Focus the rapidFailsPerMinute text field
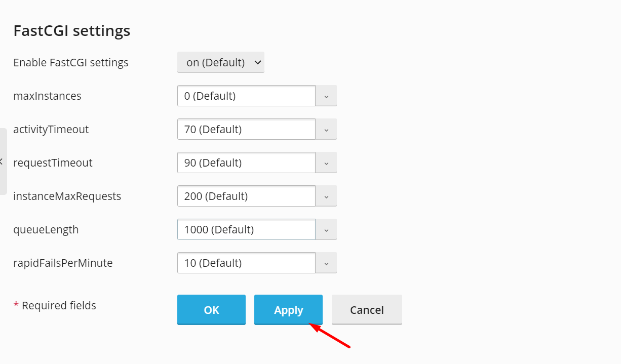Image resolution: width=621 pixels, height=364 pixels. [246, 263]
